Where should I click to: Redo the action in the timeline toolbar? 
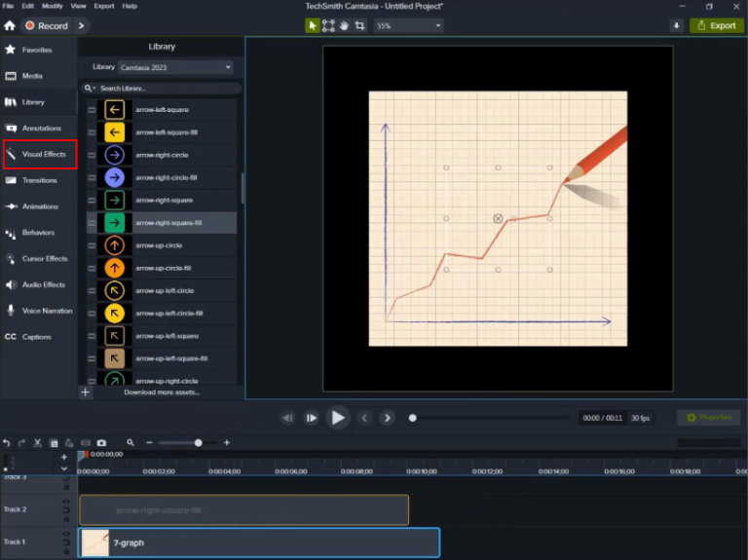[x=22, y=443]
